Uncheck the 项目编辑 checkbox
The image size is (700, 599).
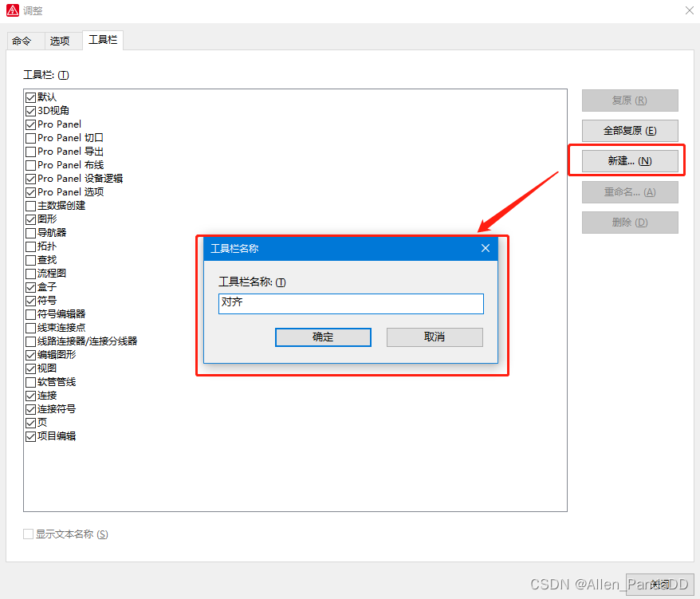coord(31,436)
